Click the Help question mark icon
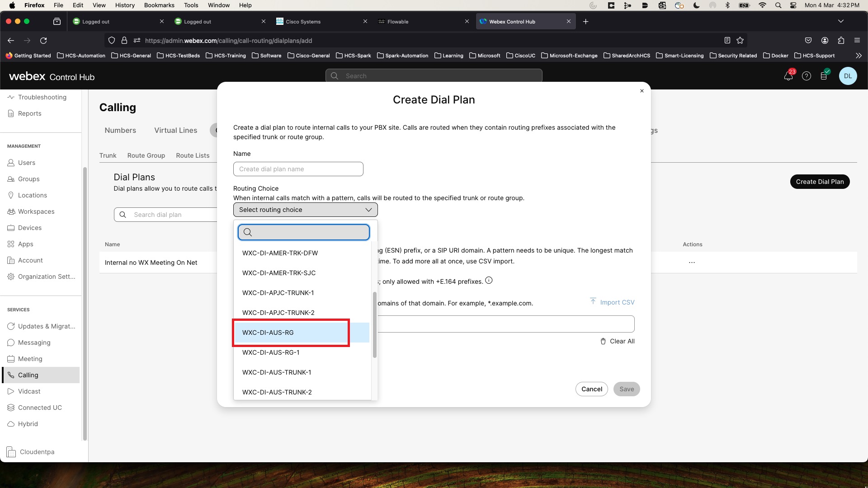The height and width of the screenshot is (488, 868). (807, 75)
